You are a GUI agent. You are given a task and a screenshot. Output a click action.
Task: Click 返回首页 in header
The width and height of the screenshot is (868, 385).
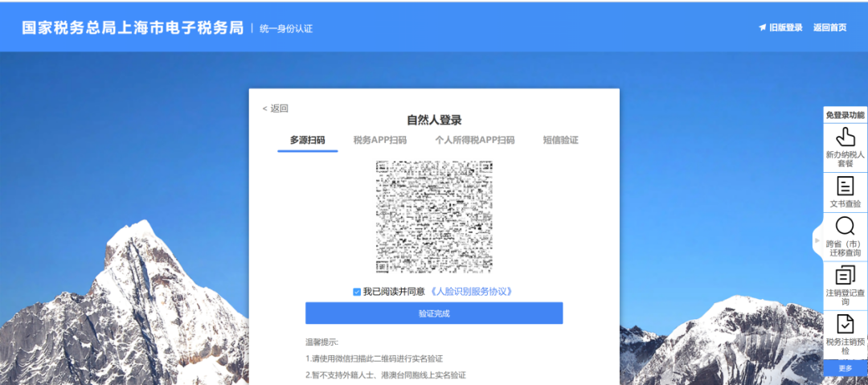coord(829,27)
